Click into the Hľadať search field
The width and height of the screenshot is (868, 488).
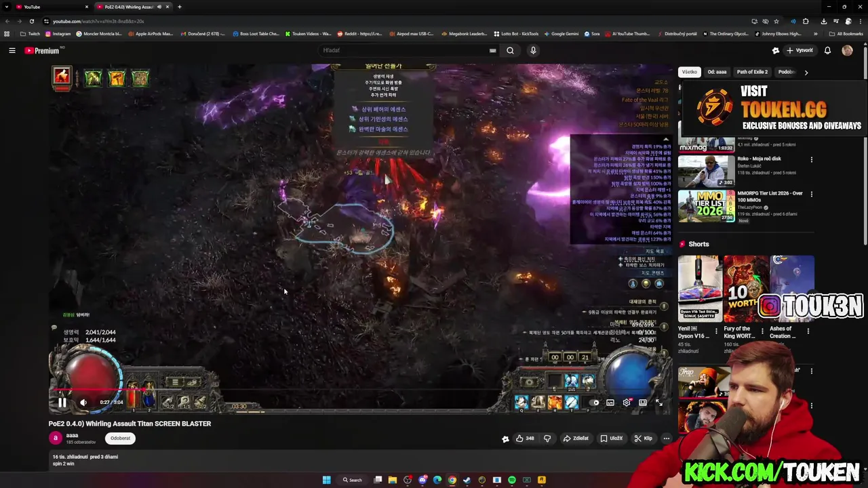[403, 50]
